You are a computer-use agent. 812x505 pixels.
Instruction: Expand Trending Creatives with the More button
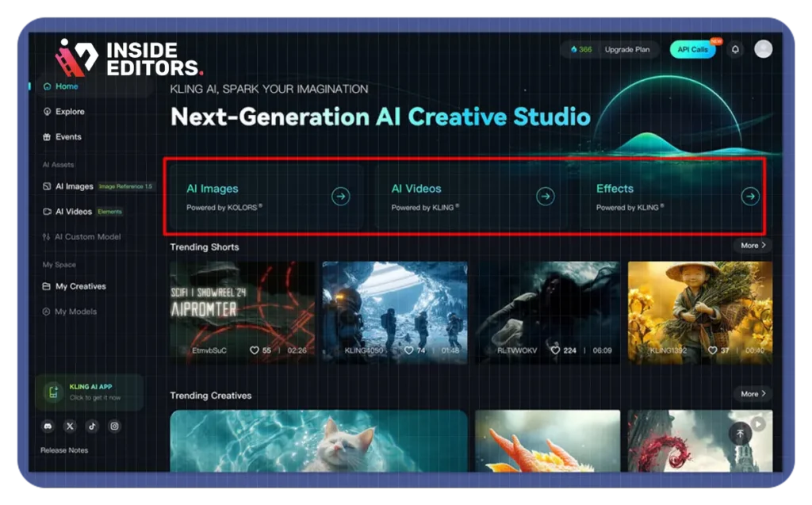[753, 394]
